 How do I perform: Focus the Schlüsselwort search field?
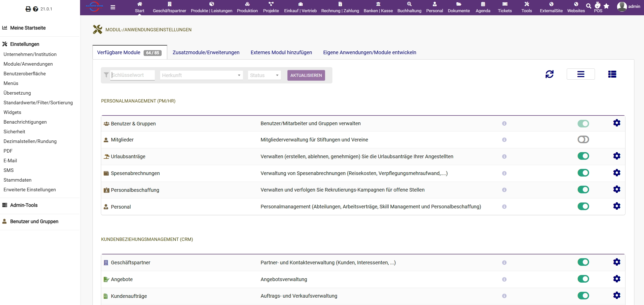[x=132, y=75]
